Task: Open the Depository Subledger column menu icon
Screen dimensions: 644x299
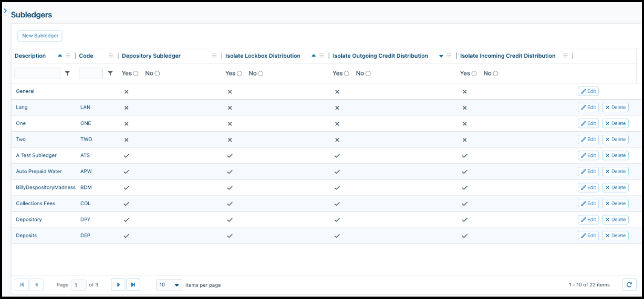Action: 214,56
